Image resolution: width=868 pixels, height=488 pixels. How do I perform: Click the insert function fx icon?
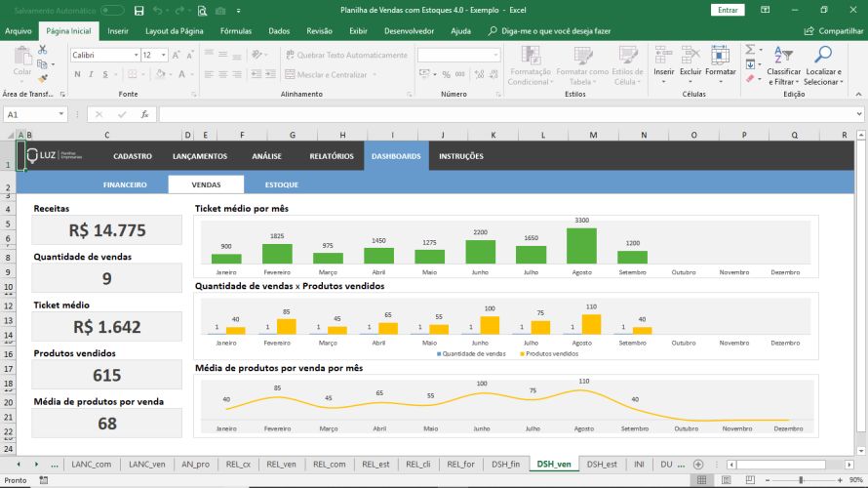[144, 114]
